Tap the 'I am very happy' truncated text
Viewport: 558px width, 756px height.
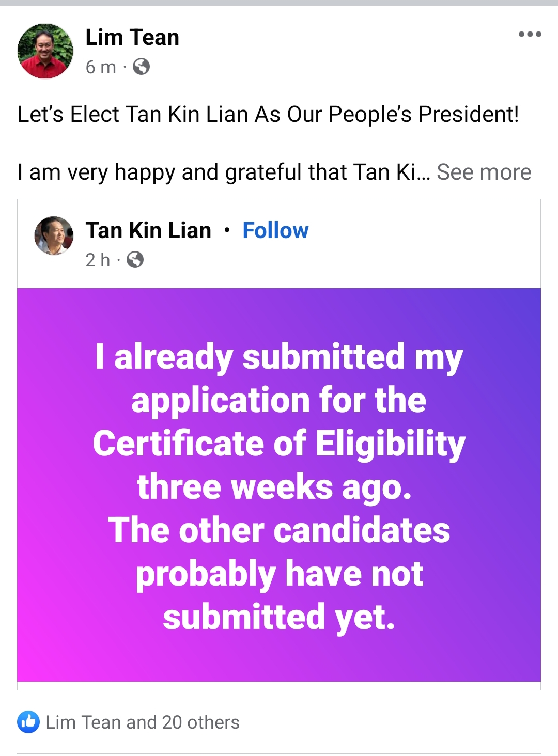coord(223,172)
